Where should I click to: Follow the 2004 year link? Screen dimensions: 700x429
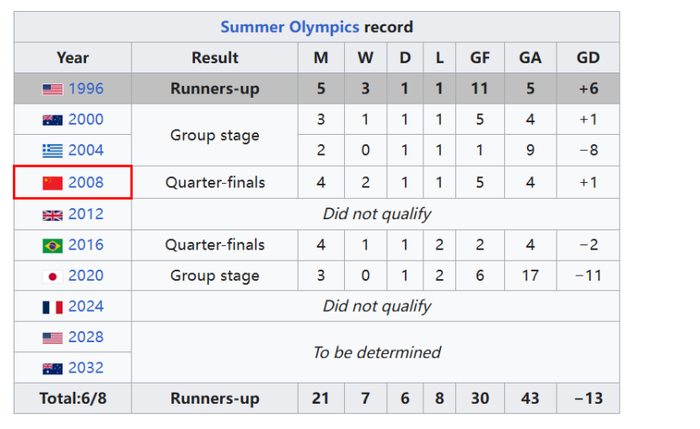[x=86, y=151]
